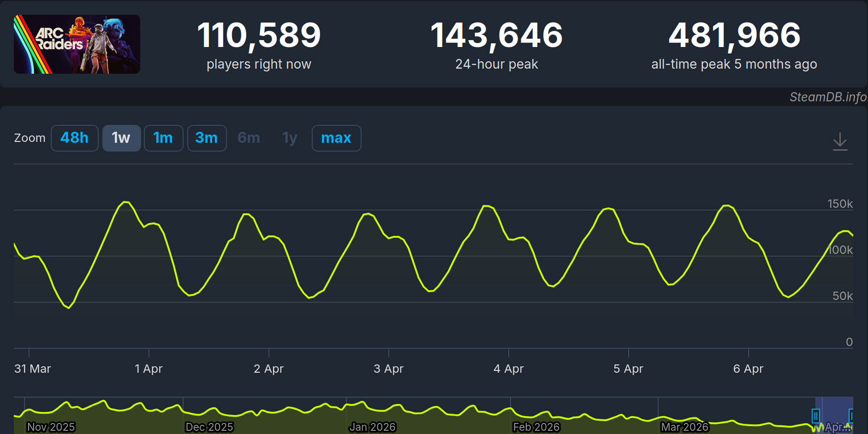868x434 pixels.
Task: Select the 1w zoom range
Action: click(121, 138)
